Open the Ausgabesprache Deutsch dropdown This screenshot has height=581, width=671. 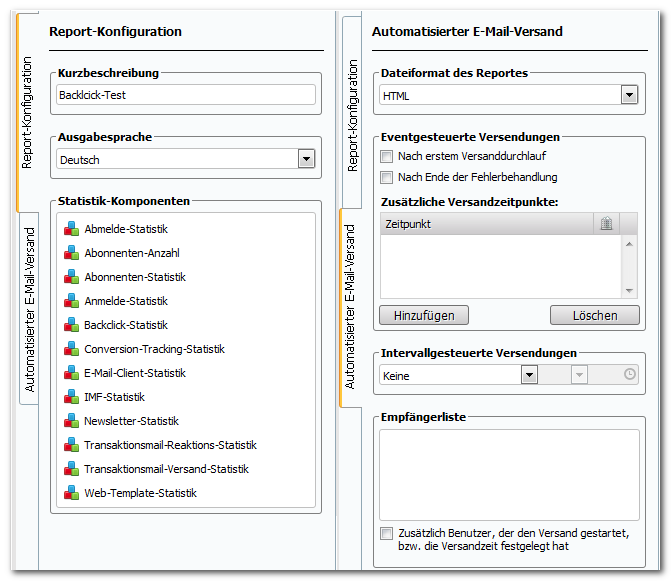coord(306,159)
